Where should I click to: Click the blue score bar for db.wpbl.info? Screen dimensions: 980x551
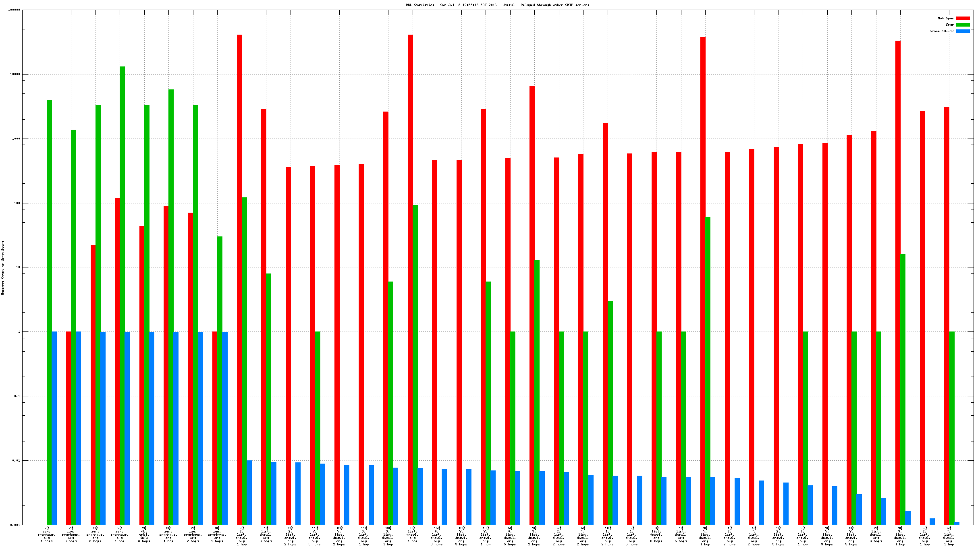click(152, 427)
